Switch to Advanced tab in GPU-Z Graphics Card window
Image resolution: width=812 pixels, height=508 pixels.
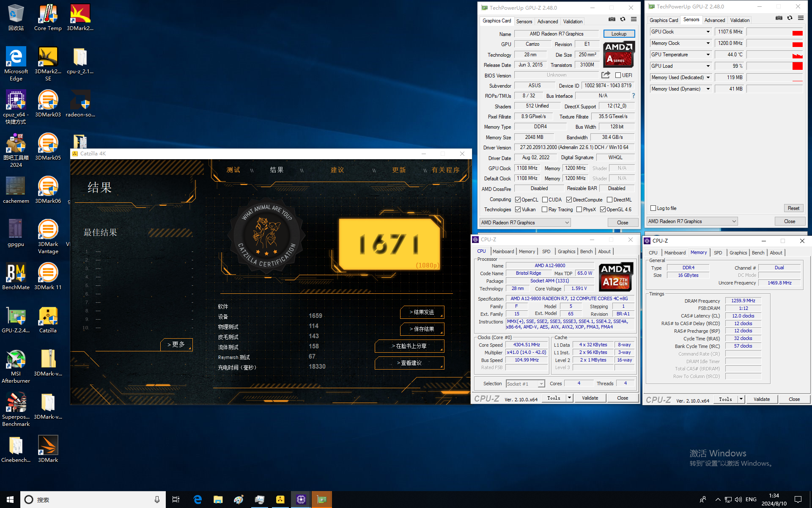[548, 22]
